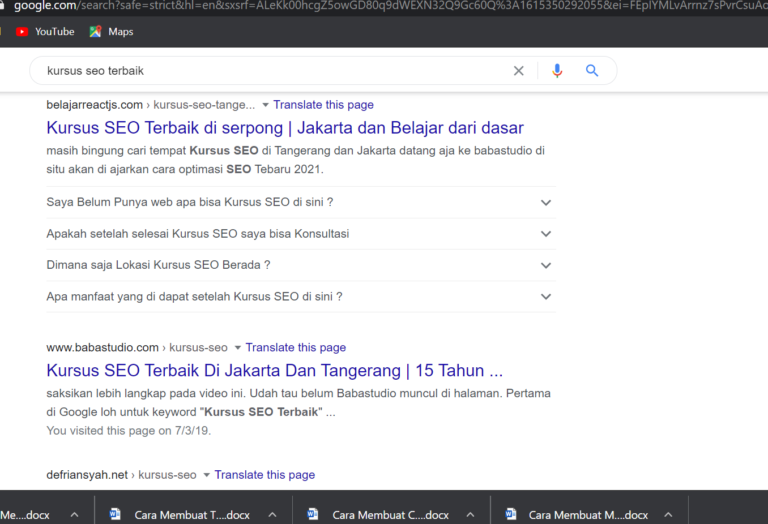Open downloaded file 'Cara Membuat T....docx'
This screenshot has width=768, height=524.
pos(192,515)
